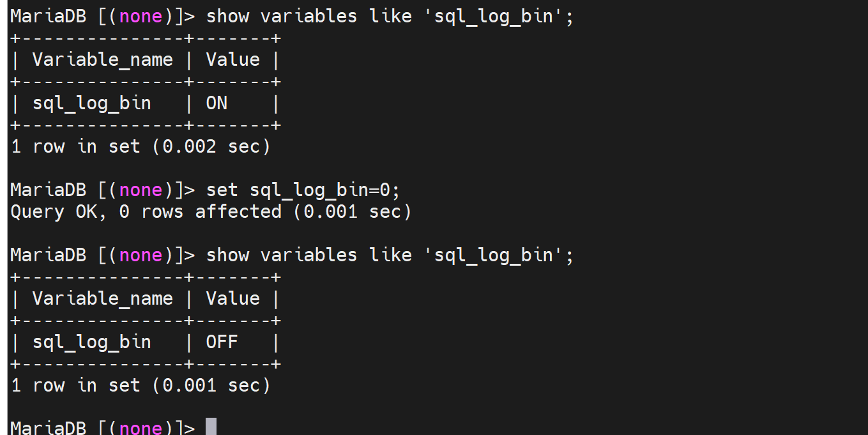Click the pink '(none)' before the set command
868x435 pixels.
[x=140, y=190]
